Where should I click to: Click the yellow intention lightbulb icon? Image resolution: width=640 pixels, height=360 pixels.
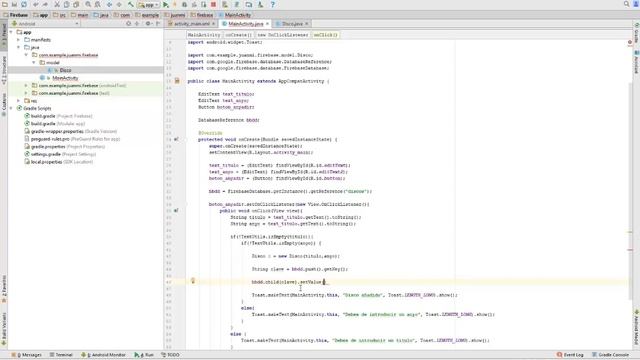(x=193, y=281)
